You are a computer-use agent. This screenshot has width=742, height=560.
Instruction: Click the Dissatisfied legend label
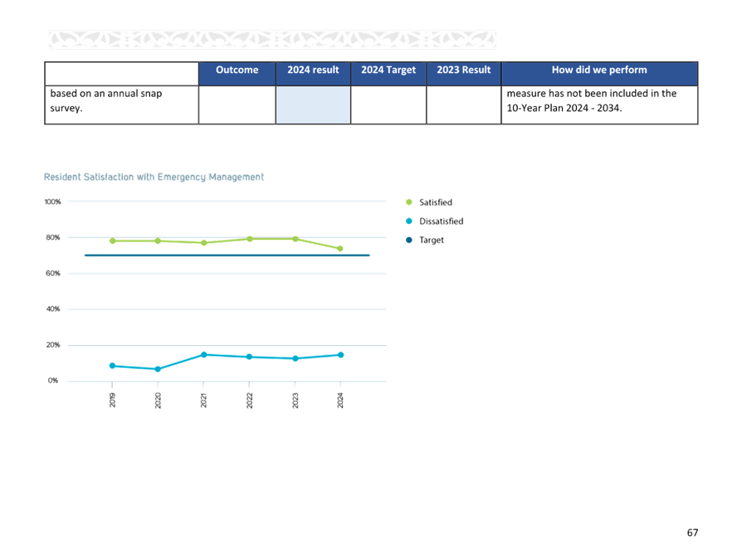pos(442,222)
